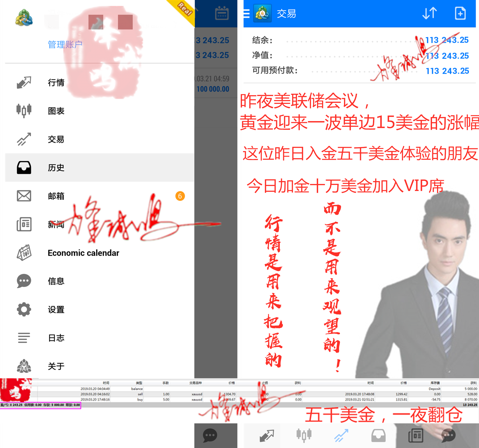Select the blue trade tab at bottom
Viewport: 479px width, 448px height.
[341, 435]
